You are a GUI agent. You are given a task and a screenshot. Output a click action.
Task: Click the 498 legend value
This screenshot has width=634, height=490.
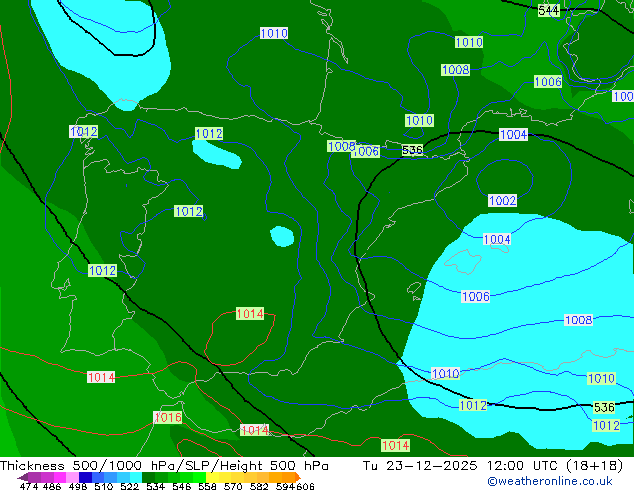pyautogui.click(x=78, y=486)
